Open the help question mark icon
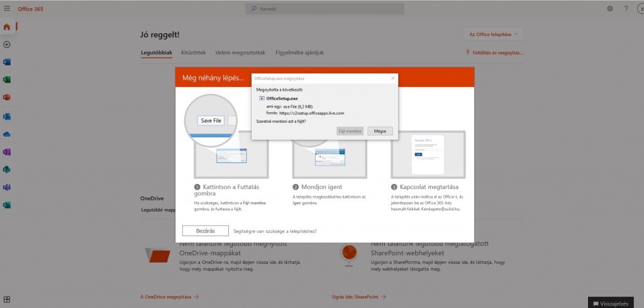The width and height of the screenshot is (644, 308). point(626,8)
